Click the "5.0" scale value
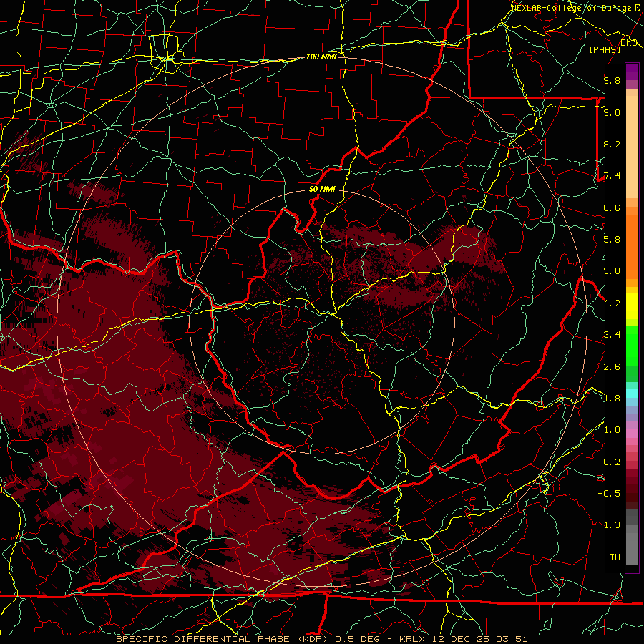 click(x=612, y=271)
